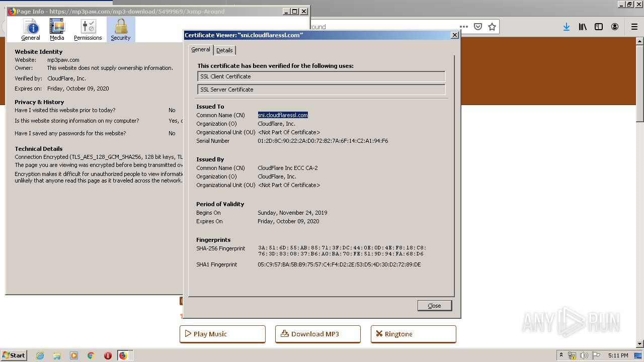Screen dimensions: 644x362
Task: Click the Ringtone button
Action: 414,334
